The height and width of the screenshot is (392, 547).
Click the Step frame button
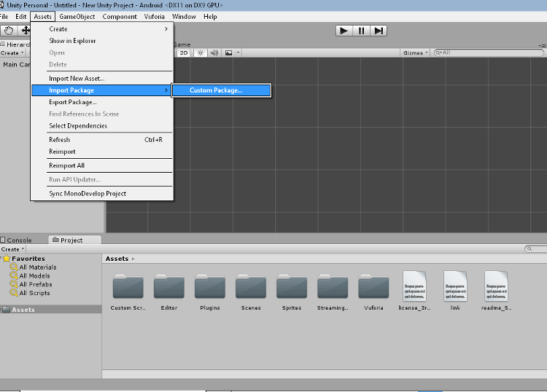click(379, 31)
